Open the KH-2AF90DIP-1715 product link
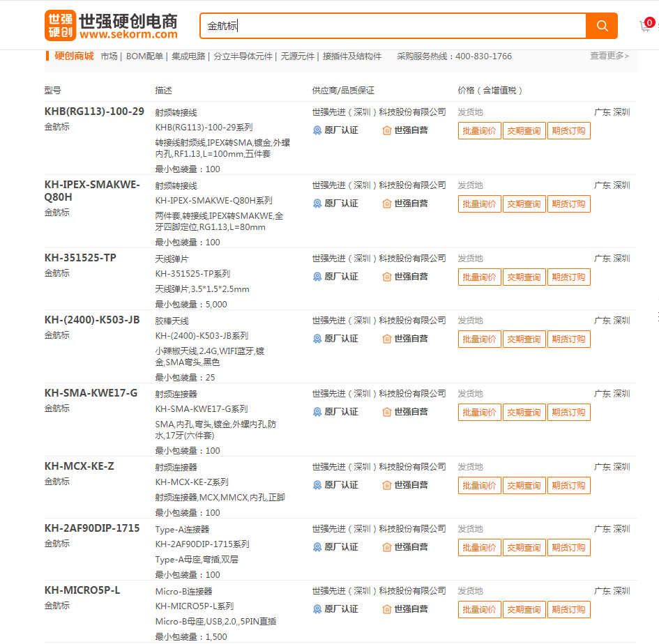 coord(92,528)
